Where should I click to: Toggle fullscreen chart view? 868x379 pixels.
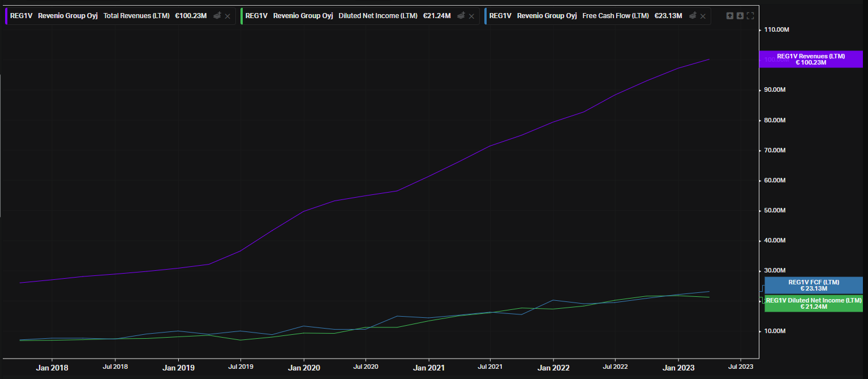click(x=750, y=16)
